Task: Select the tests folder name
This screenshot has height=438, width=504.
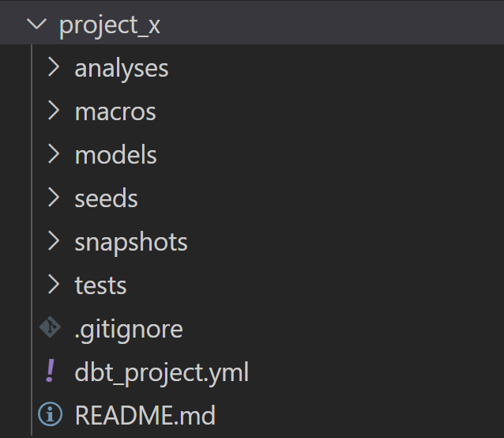Action: tap(100, 285)
